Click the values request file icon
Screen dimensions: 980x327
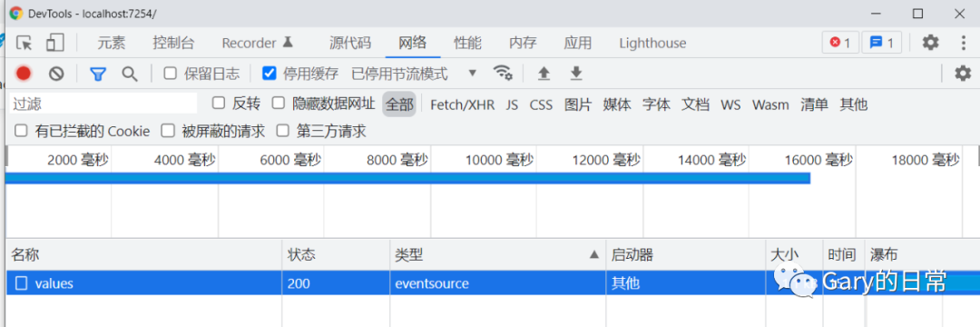coord(21,283)
